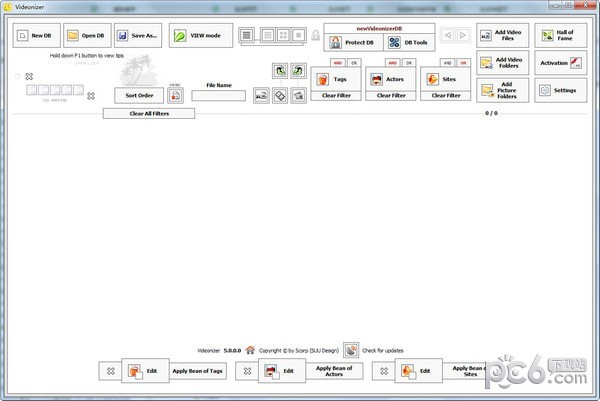Click the Add Video Files button

501,36
